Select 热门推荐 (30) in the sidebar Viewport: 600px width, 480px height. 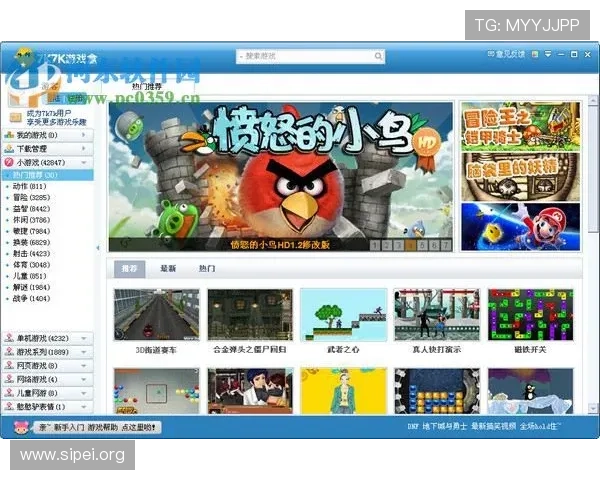(x=47, y=175)
